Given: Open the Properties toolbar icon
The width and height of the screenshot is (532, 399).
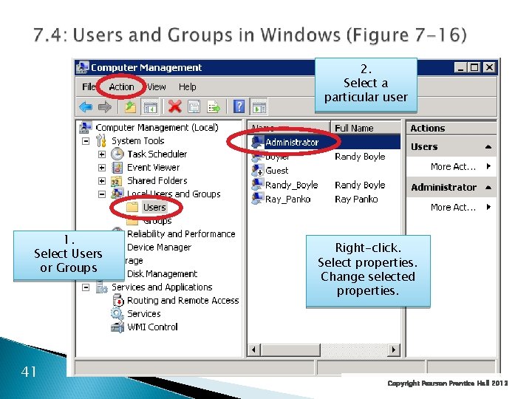Looking at the screenshot, I should (x=194, y=107).
